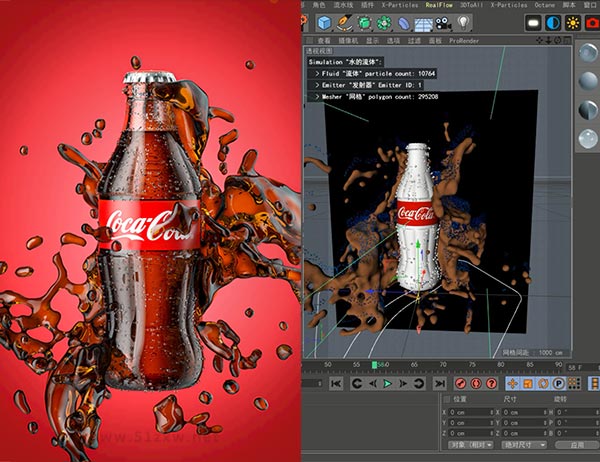Toggle rotation keyframe recording
This screenshot has width=600, height=462.
tap(543, 383)
